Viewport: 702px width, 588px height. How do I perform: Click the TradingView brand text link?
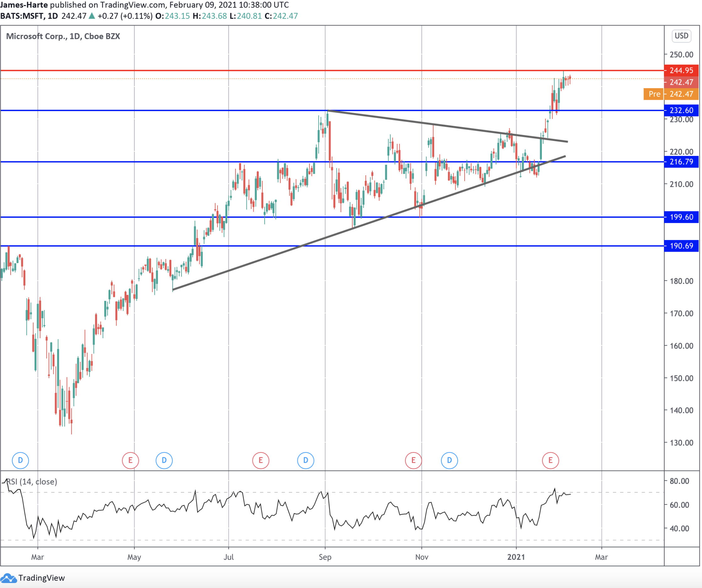(x=41, y=578)
